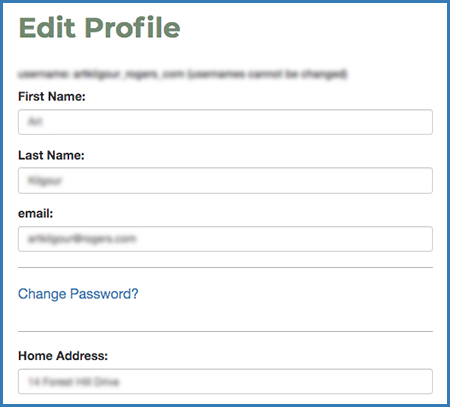Click the parenthetical note after the username
Screen dimensions: 450x407
point(267,74)
